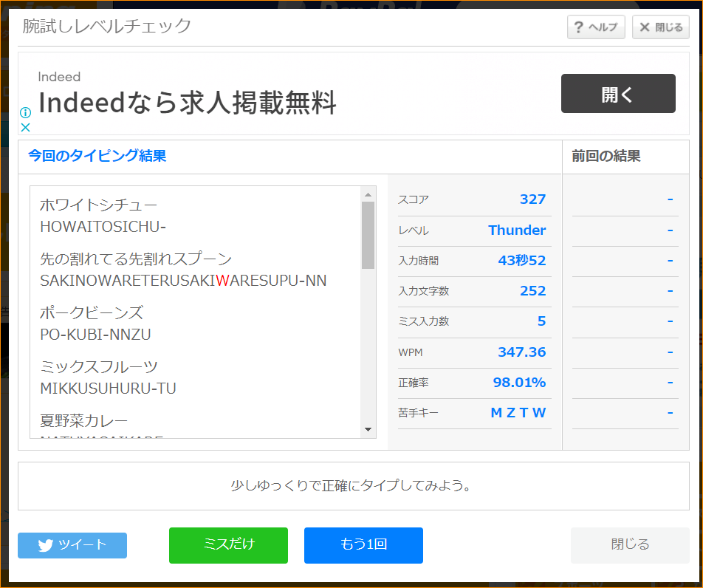Click the 入力文字数 label

(424, 291)
